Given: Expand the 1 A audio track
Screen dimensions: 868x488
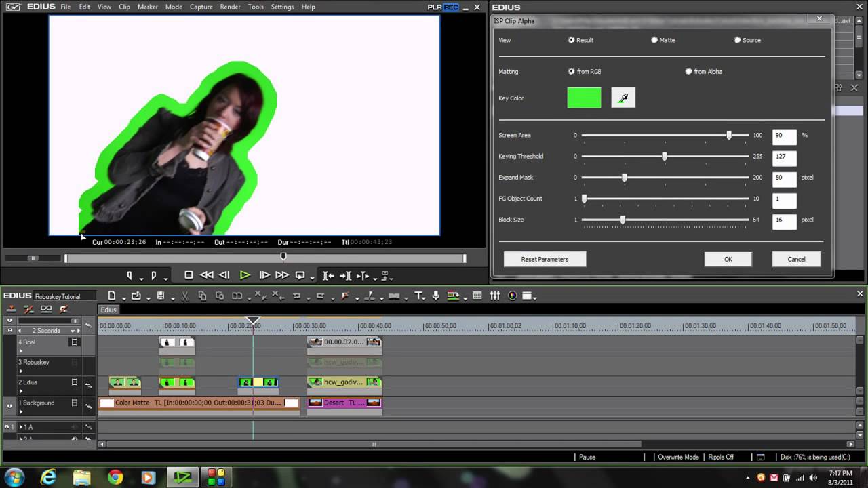Looking at the screenshot, I should 20,427.
